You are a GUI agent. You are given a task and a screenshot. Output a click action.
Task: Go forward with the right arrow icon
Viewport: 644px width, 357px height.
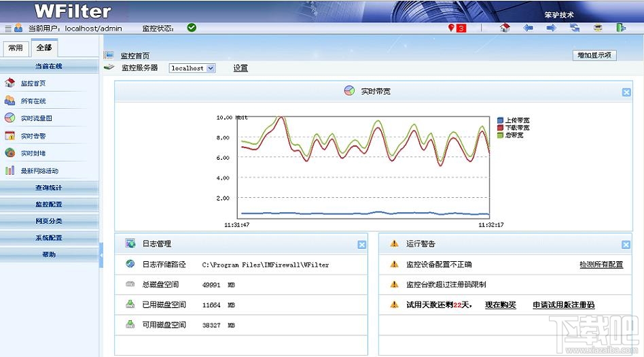(551, 28)
